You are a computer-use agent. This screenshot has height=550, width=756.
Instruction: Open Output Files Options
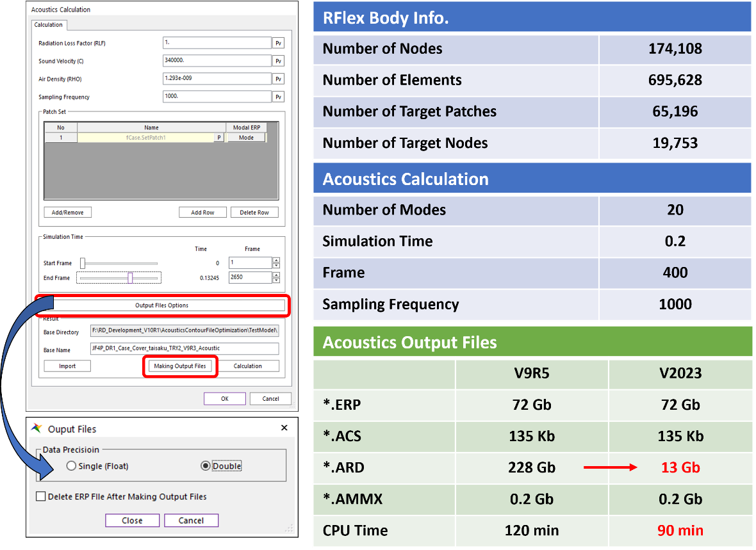(x=161, y=305)
